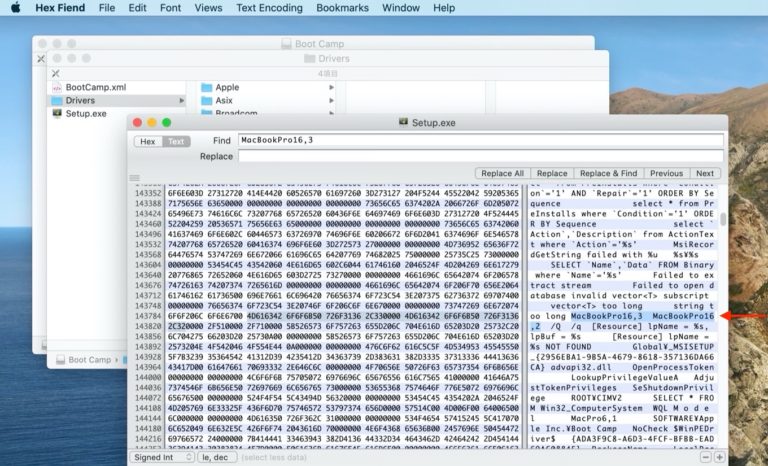
Task: Click line offset 143784 in the gutter
Action: pos(147,316)
